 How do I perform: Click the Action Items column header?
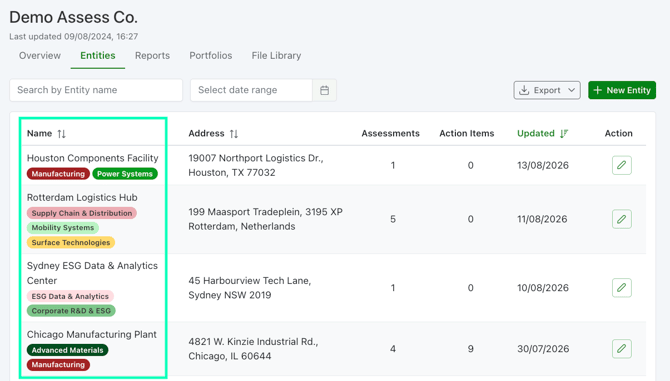(x=467, y=133)
